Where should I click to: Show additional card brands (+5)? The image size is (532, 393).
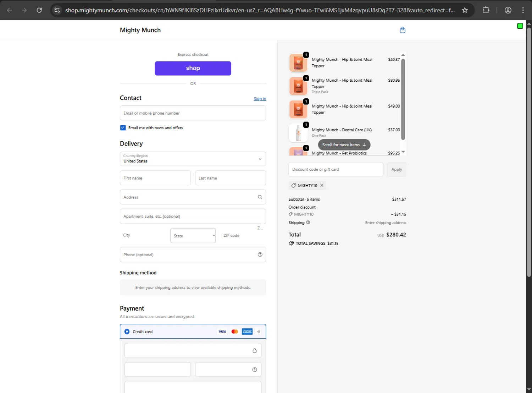click(x=258, y=332)
